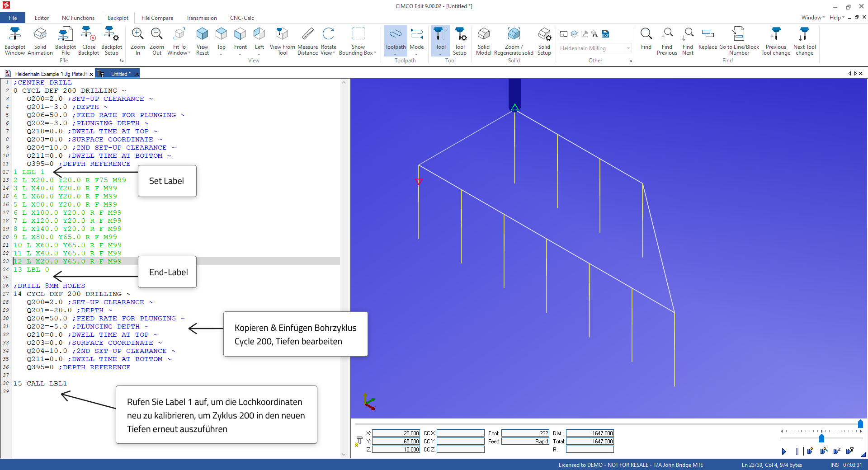Start backplot simulation with play button
The width and height of the screenshot is (868, 470).
[784, 451]
